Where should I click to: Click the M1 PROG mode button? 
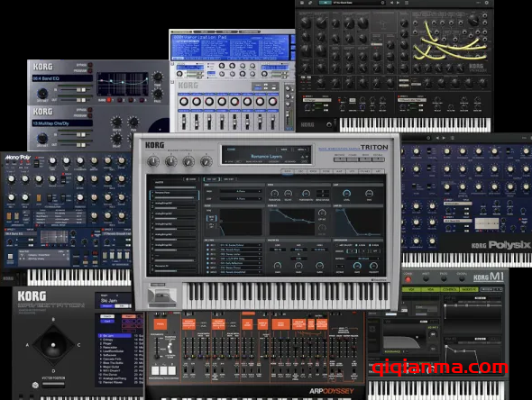point(444,279)
